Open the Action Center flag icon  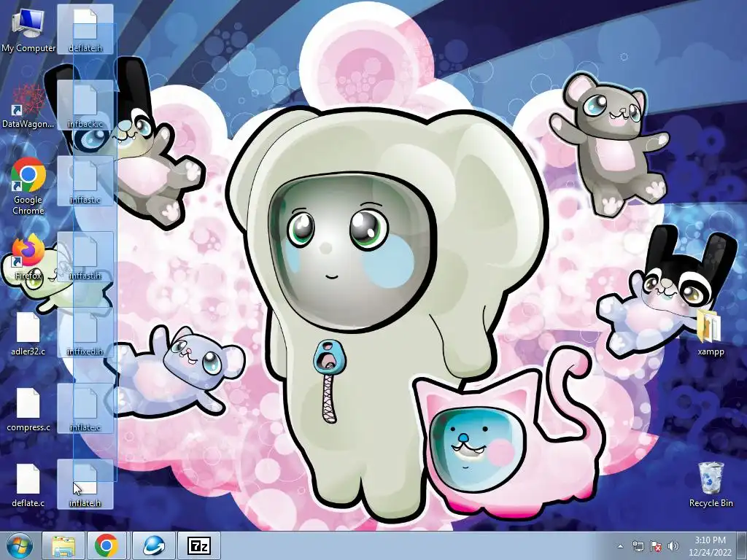click(x=656, y=546)
